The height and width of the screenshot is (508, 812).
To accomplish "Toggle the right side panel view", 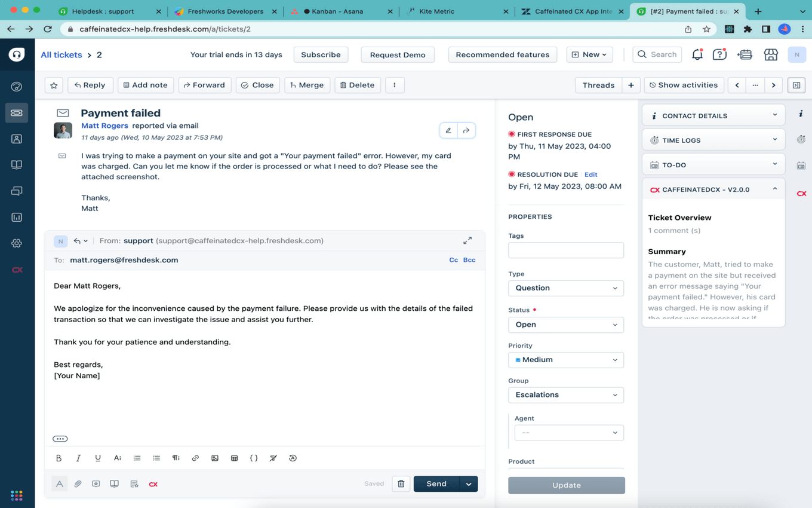I will click(796, 85).
